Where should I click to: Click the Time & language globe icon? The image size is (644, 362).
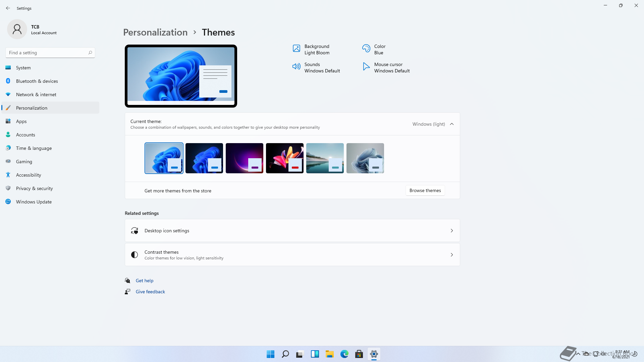(x=8, y=148)
